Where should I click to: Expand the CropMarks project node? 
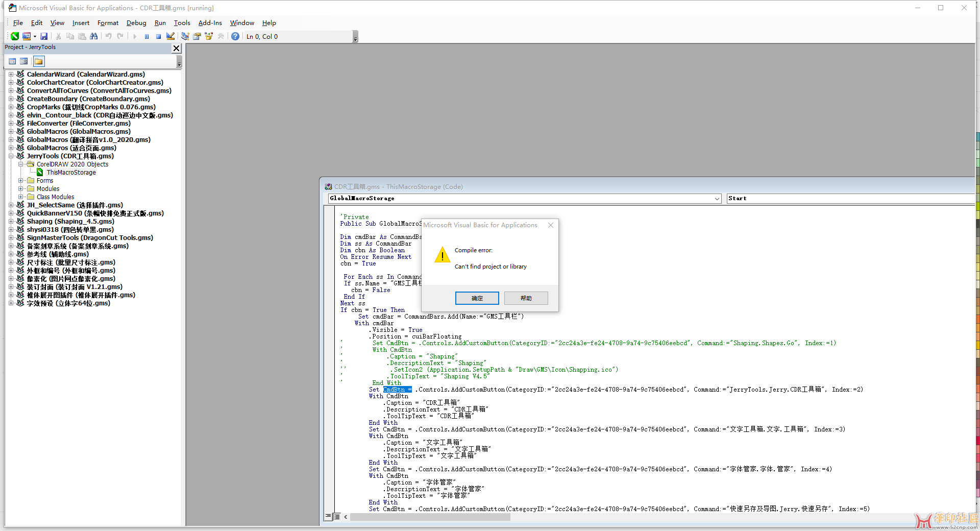pos(11,107)
